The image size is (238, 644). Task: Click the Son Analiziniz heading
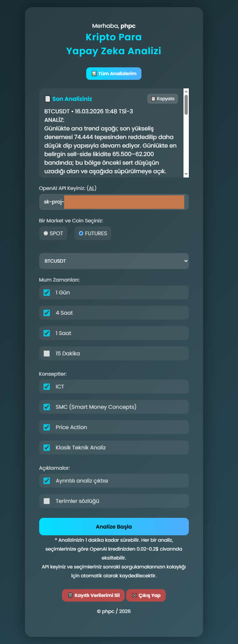point(72,99)
